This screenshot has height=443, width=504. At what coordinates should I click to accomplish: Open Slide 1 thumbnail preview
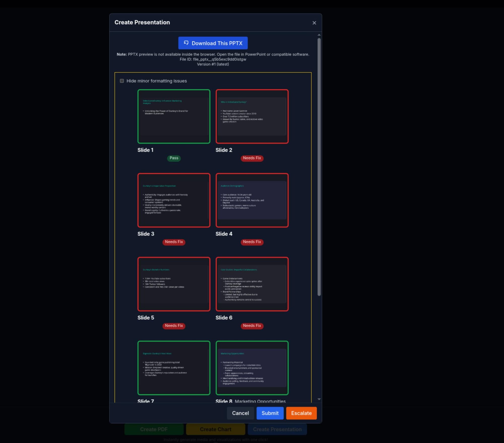pyautogui.click(x=174, y=116)
